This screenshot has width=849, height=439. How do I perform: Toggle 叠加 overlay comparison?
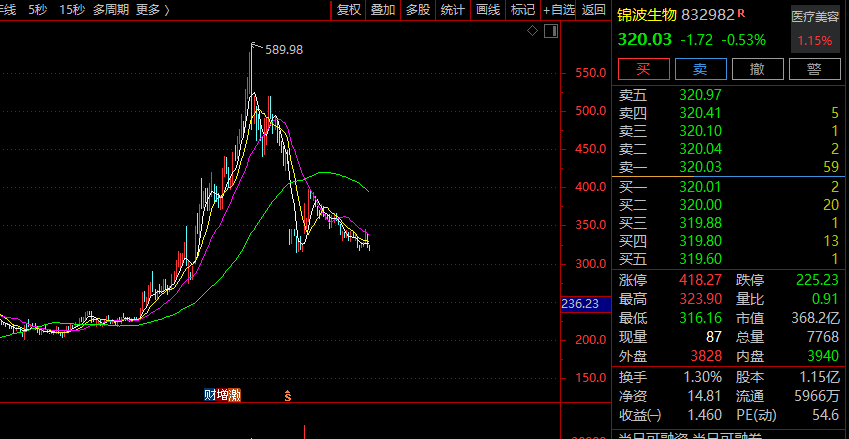(x=383, y=10)
